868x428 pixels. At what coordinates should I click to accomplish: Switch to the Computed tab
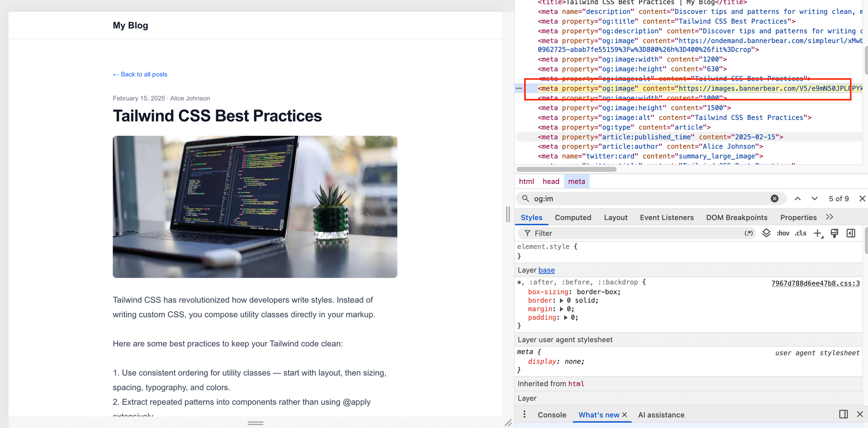(x=573, y=218)
